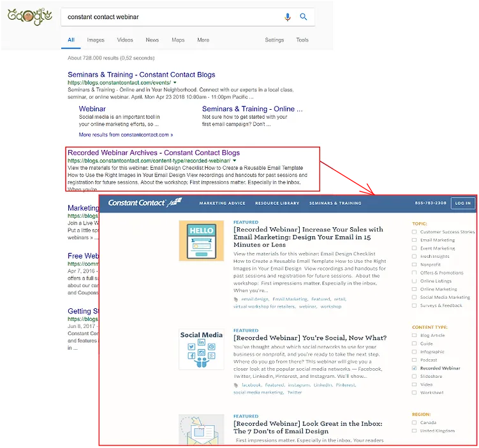Screen dimensions: 479x448
Task: Open 'Recorded Webinar Archives' search result
Action: [x=154, y=153]
